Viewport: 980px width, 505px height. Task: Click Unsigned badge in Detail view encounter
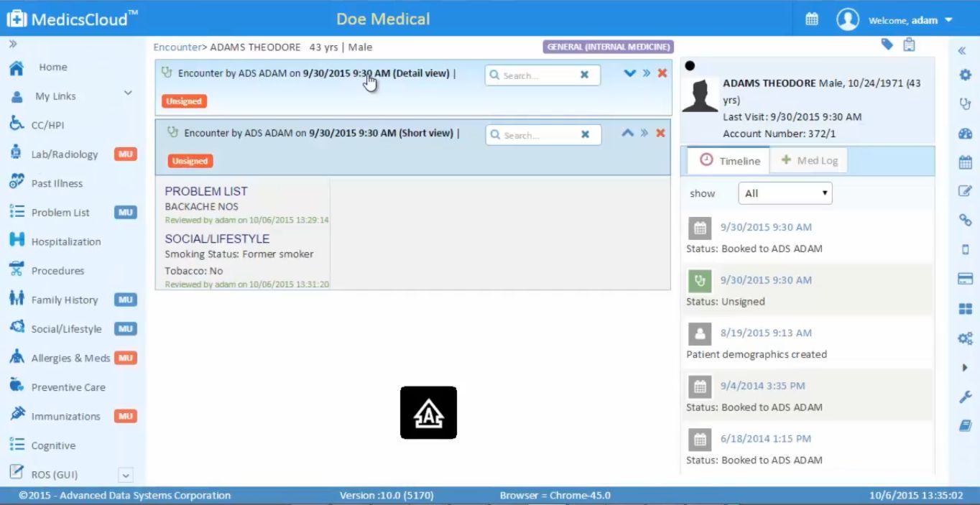184,101
